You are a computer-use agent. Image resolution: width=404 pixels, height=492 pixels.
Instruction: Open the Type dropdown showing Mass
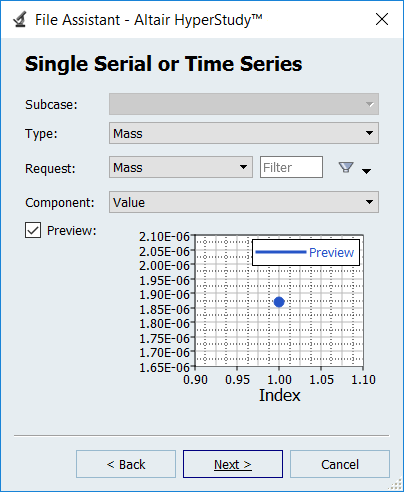[x=244, y=133]
